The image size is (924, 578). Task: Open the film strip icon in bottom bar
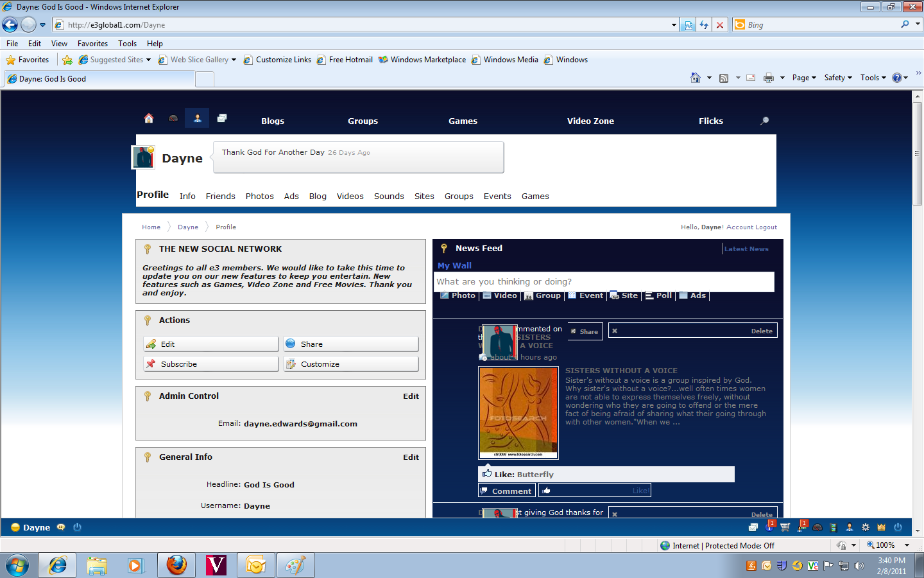coord(834,527)
